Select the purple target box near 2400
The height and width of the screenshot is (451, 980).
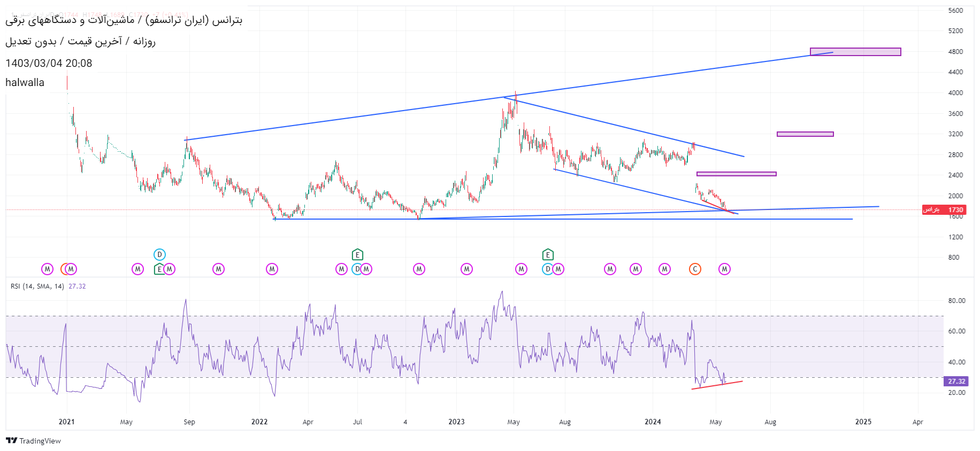click(x=736, y=174)
